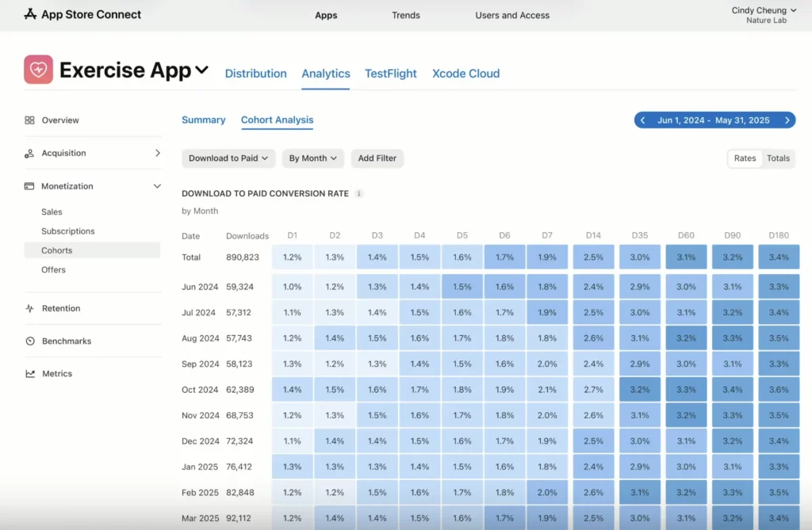The image size is (812, 530).
Task: Go to previous date range with left arrow
Action: tap(645, 120)
